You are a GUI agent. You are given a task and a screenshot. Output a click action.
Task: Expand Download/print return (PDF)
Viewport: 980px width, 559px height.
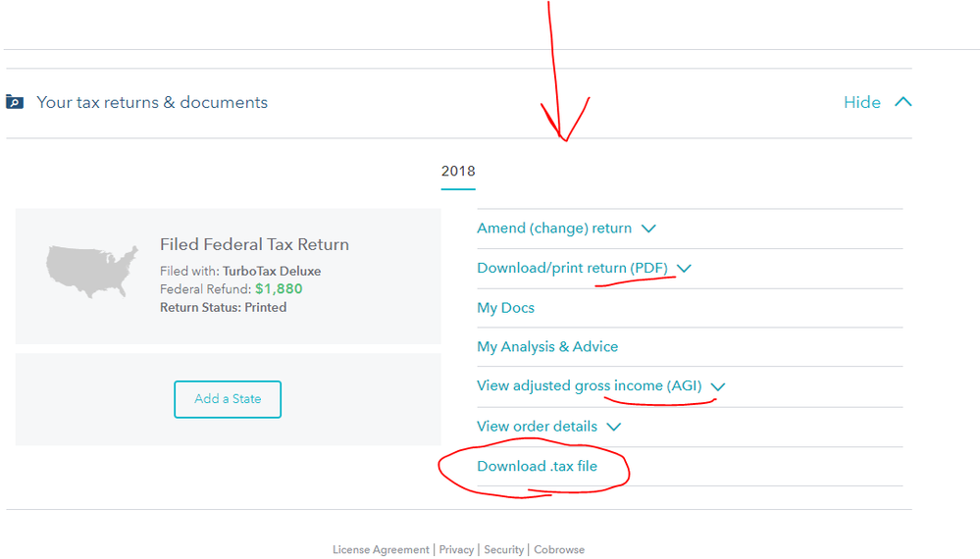(x=572, y=268)
